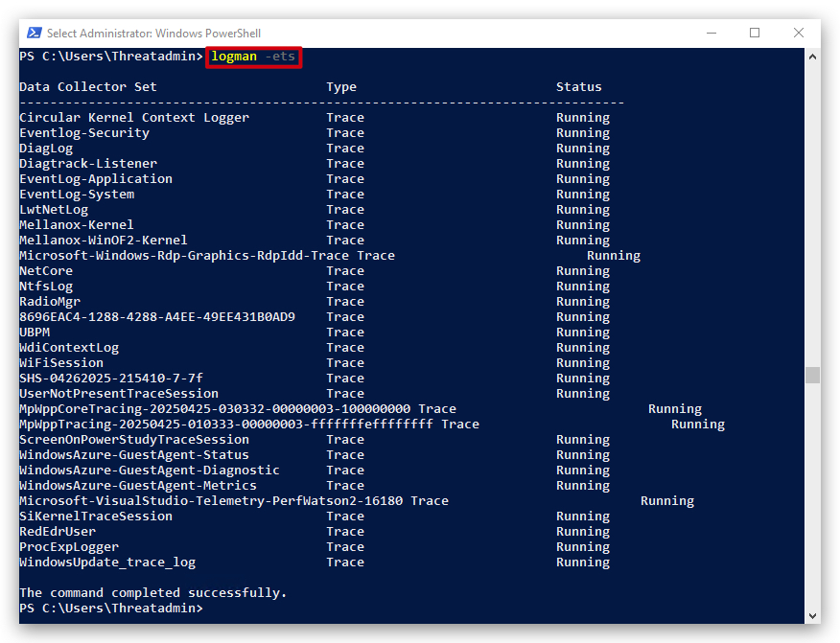
Task: Select the '8696EAC4-1288-4288-A4EE-49EE431B0AD9' entry
Action: tap(157, 317)
